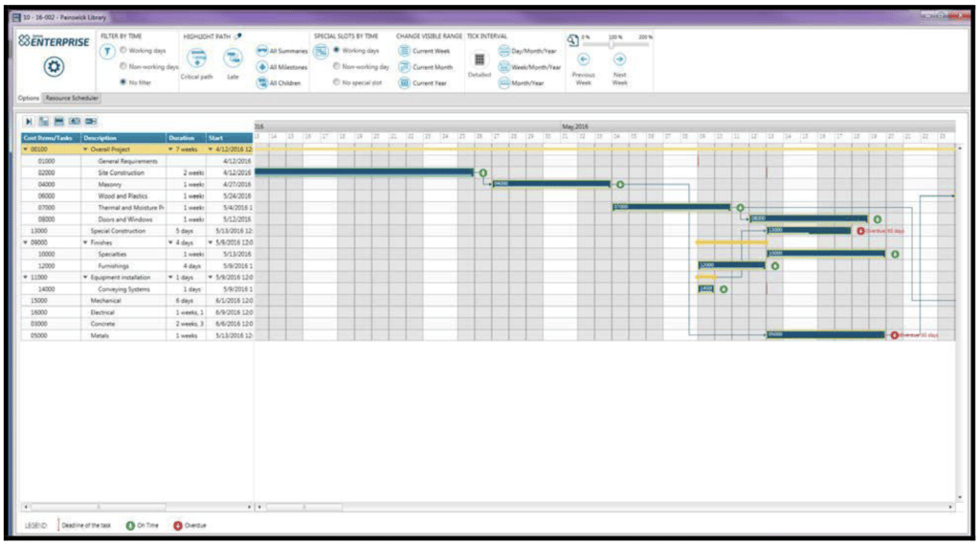Set tick interval to Week/Month/Year

[x=529, y=67]
